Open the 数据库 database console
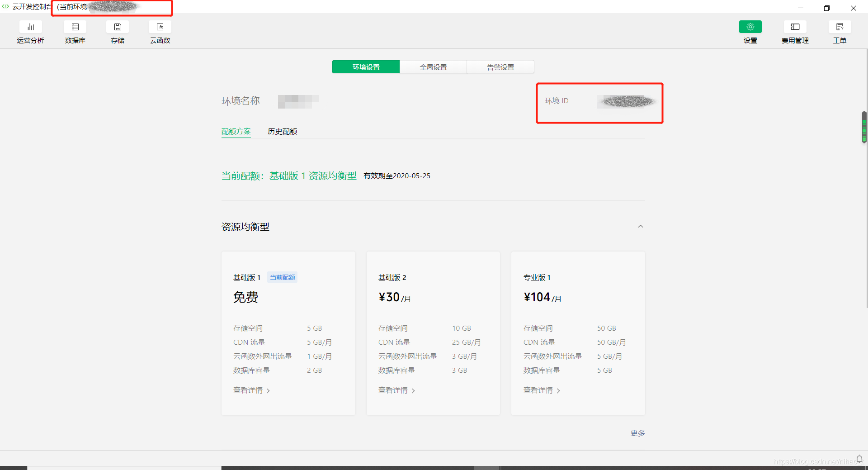Image resolution: width=868 pixels, height=470 pixels. coord(75,32)
